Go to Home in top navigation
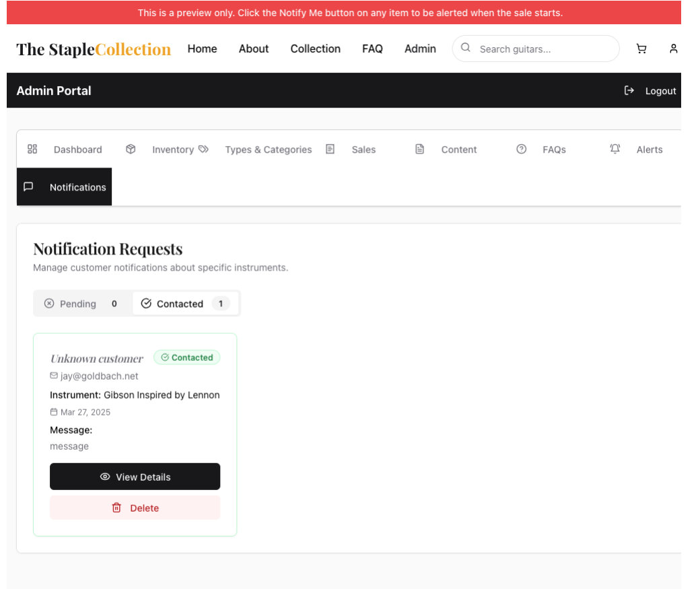This screenshot has height=589, width=700. click(202, 48)
